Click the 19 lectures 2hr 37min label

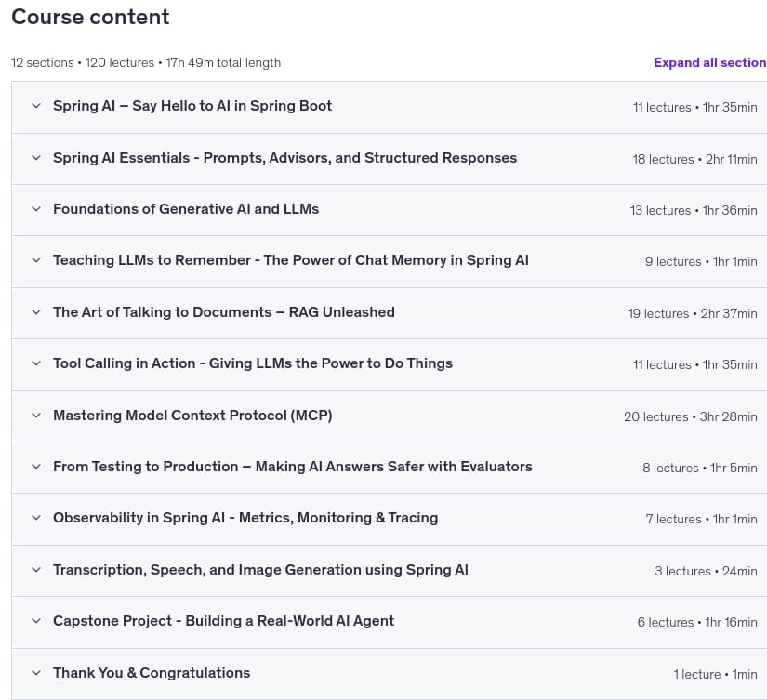point(693,313)
